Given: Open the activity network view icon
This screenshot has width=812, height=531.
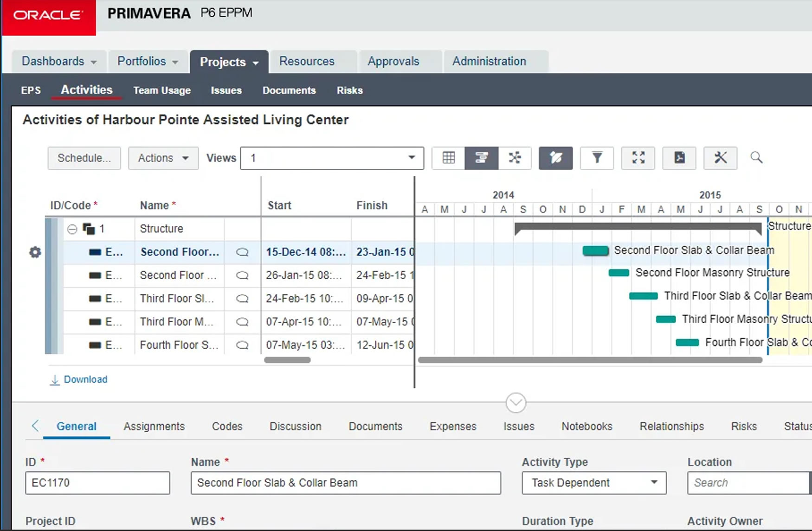Looking at the screenshot, I should point(515,158).
